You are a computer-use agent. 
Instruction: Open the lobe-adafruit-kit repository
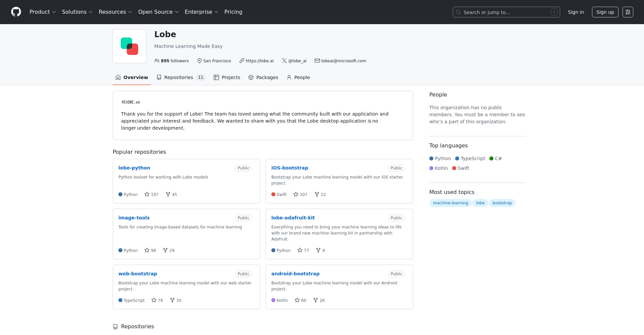coord(293,218)
